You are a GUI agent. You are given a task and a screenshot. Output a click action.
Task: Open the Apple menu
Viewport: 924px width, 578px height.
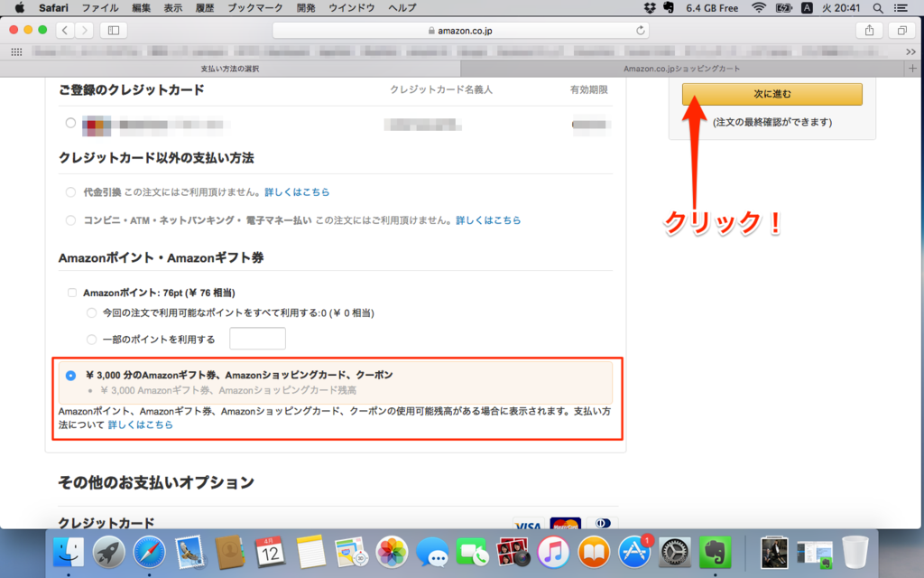[x=20, y=7]
